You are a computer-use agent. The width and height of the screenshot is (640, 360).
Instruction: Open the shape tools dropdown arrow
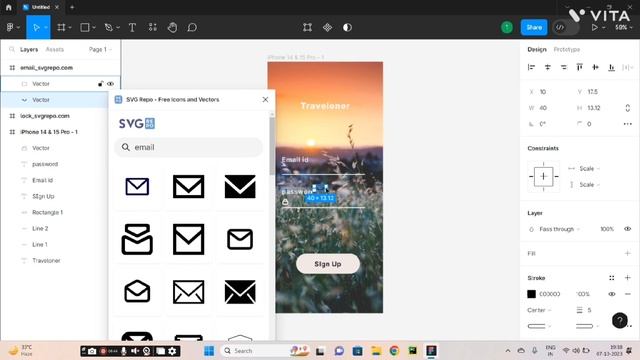tap(94, 27)
